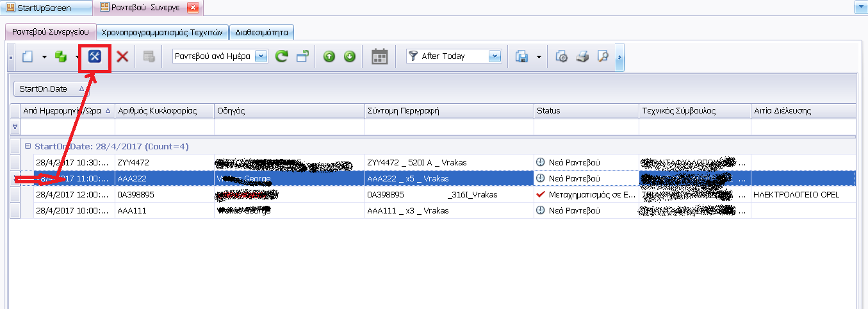Open the StartUpScreen document tab
Viewport: 868px width, 309px height.
[x=44, y=8]
